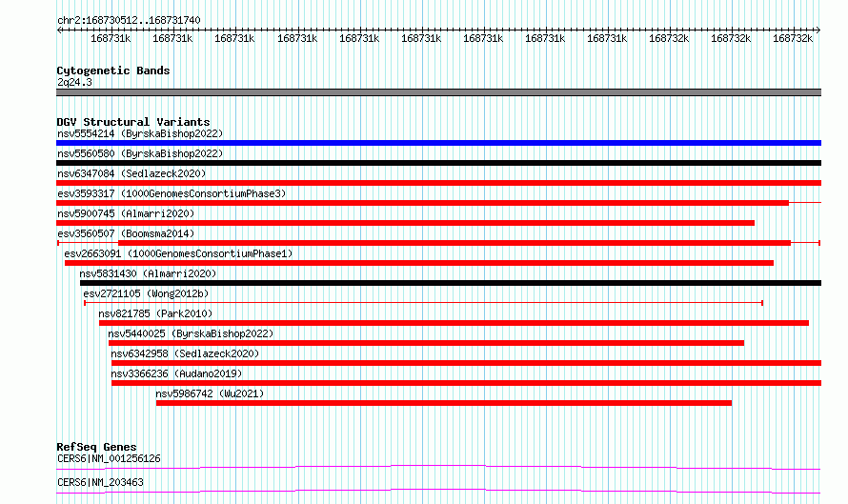Click the nsv5986742 (Wu2021) label
The height and width of the screenshot is (504, 848).
[210, 393]
